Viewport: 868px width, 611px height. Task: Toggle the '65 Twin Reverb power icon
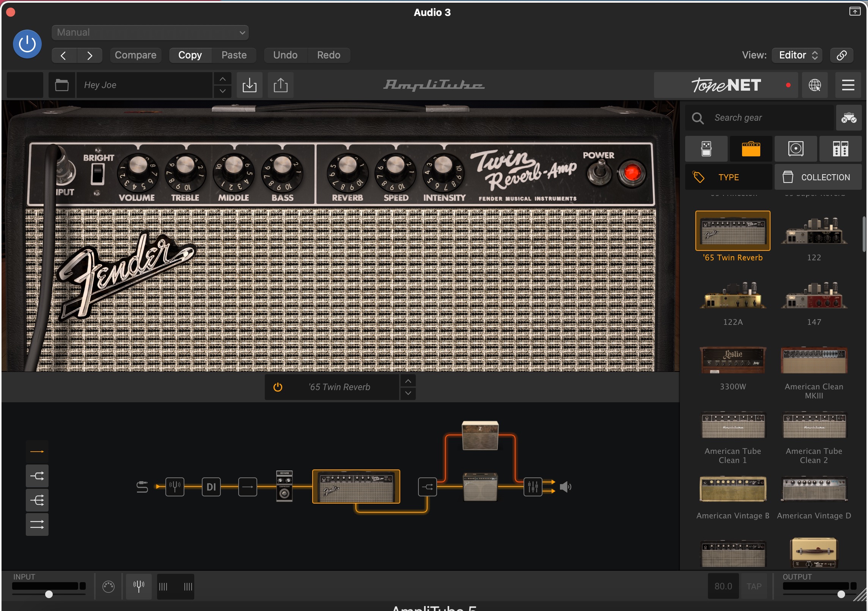[x=278, y=387]
